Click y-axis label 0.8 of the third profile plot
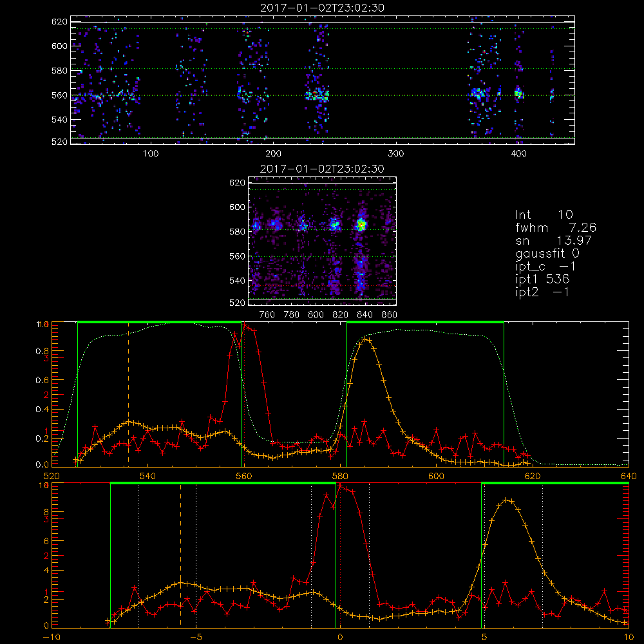Image resolution: width=644 pixels, height=644 pixels. [43, 352]
